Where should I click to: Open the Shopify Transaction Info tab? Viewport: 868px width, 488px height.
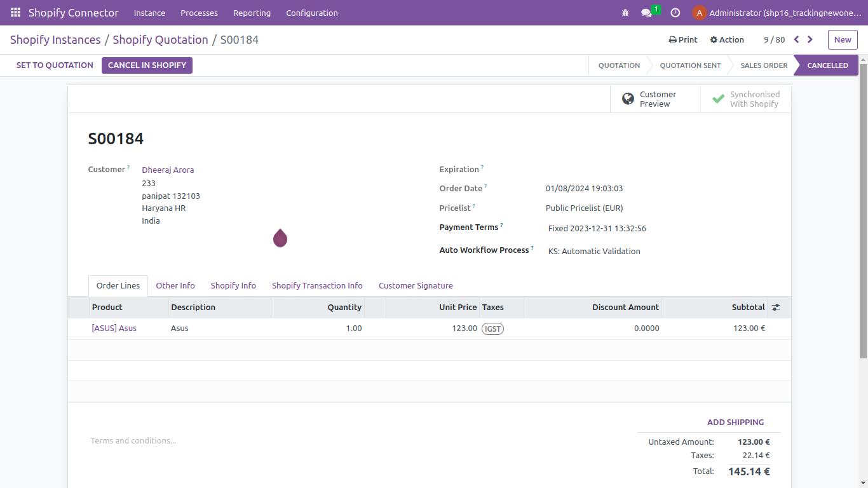[x=317, y=285]
